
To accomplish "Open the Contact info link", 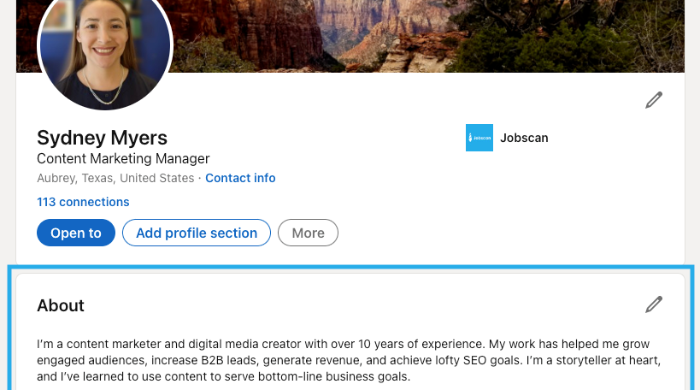I will coord(240,178).
